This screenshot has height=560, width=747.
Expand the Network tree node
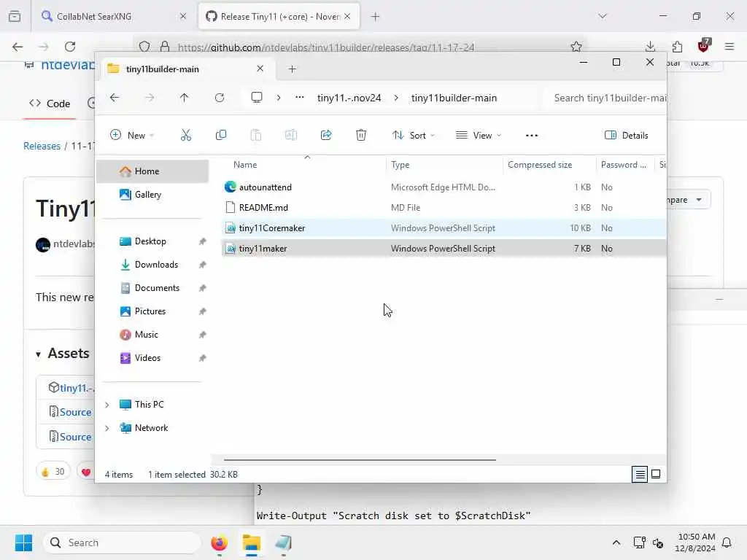(107, 428)
